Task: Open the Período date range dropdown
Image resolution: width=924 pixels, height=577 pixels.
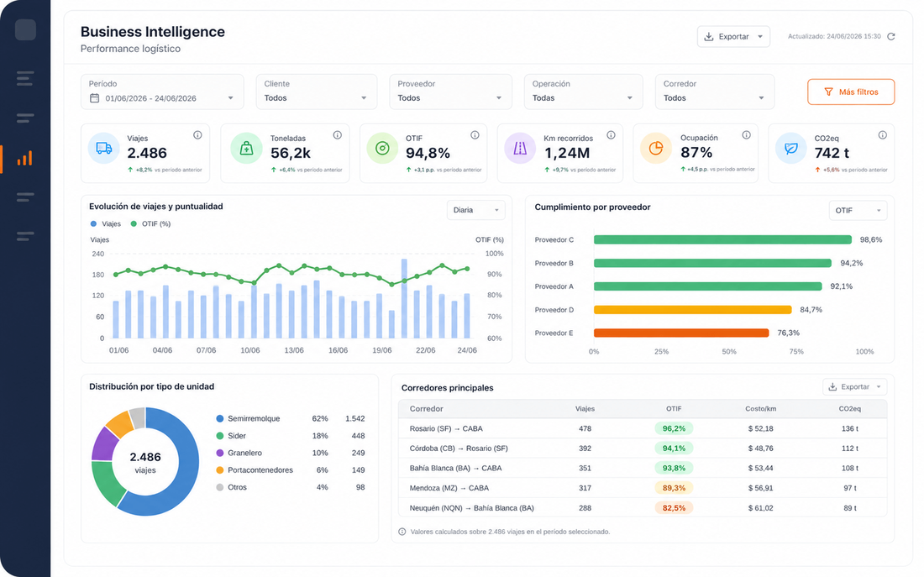Action: (x=162, y=92)
